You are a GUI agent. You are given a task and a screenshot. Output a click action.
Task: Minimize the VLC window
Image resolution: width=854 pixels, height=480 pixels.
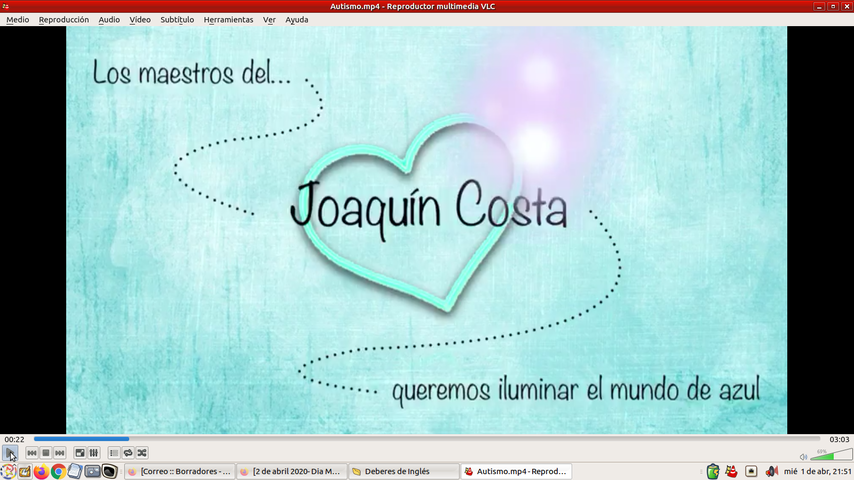[x=819, y=6]
